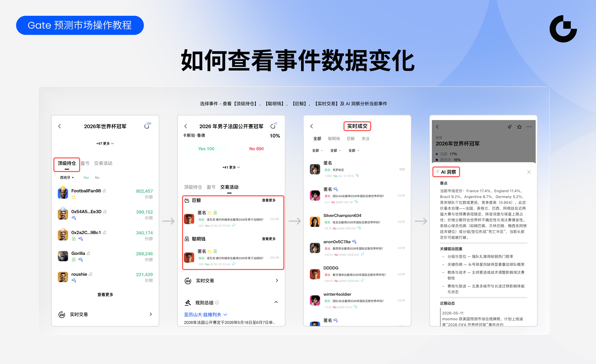Close the AI 洞察 panel with the X

(529, 172)
